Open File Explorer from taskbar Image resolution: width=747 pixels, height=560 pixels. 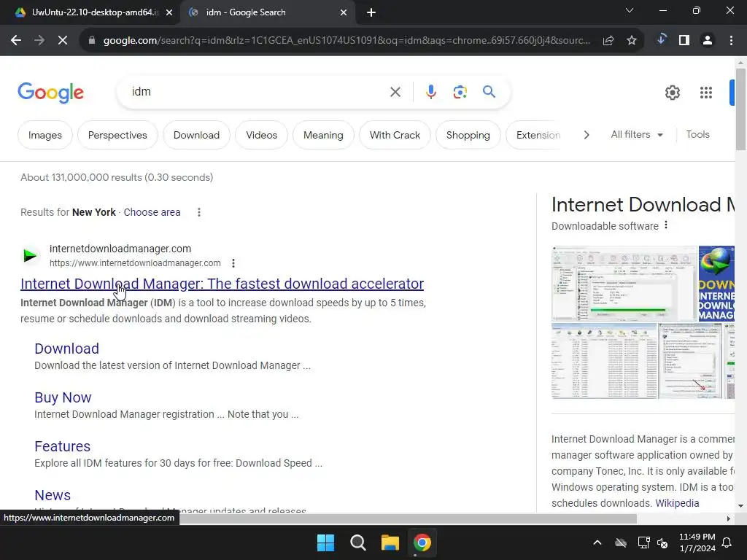point(390,542)
